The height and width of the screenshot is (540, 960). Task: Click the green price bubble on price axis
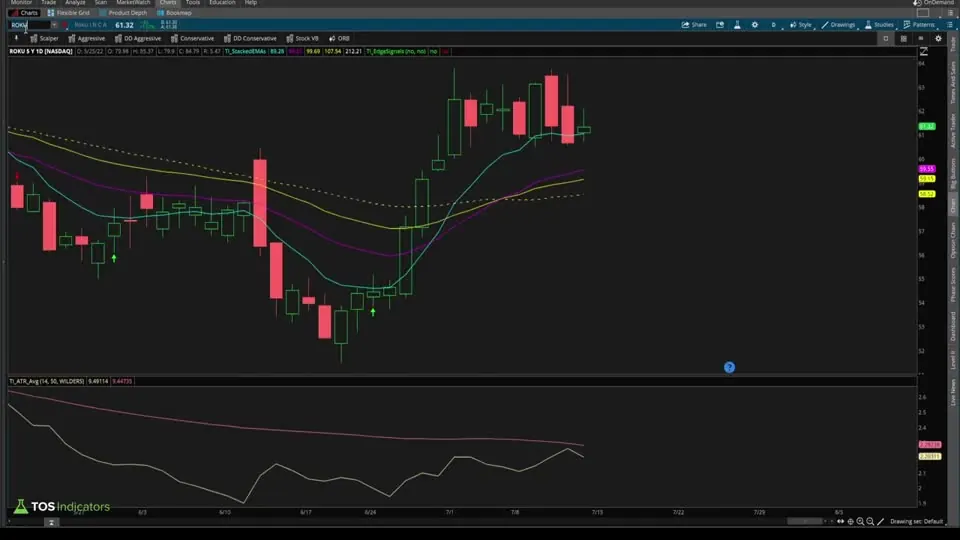click(927, 126)
